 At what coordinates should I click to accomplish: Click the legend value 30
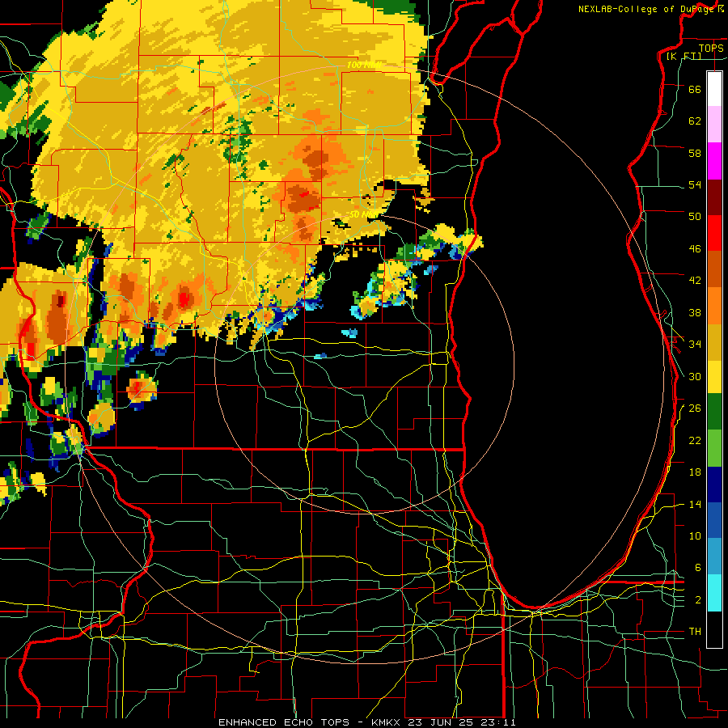point(695,376)
